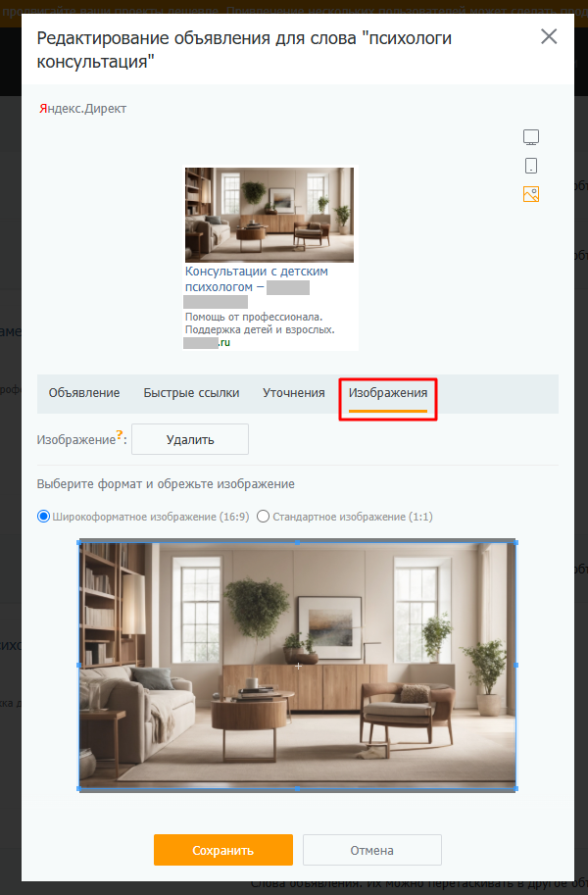Click the ad preview room thumbnail

269,215
